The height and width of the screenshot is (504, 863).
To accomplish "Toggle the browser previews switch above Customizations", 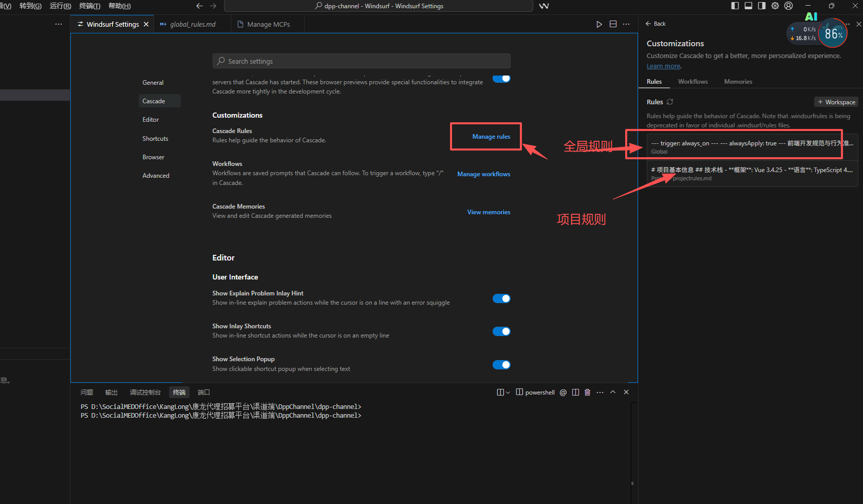I will pos(501,79).
